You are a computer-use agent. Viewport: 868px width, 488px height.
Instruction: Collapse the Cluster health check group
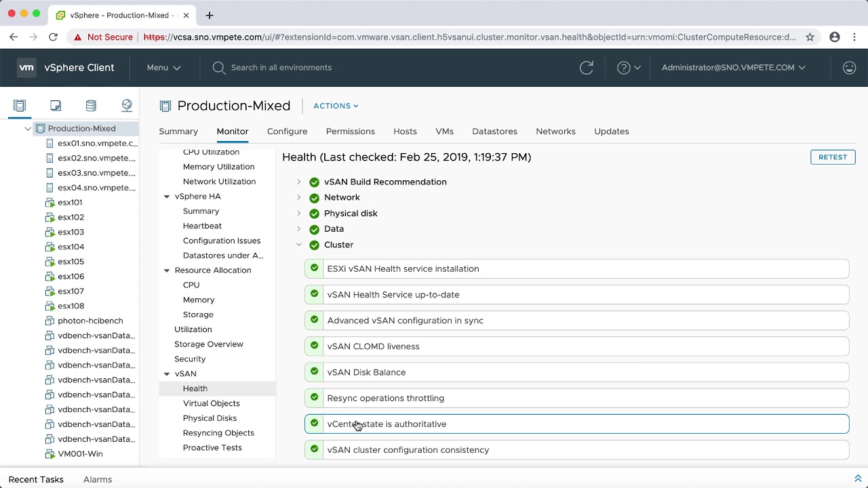[x=298, y=245]
